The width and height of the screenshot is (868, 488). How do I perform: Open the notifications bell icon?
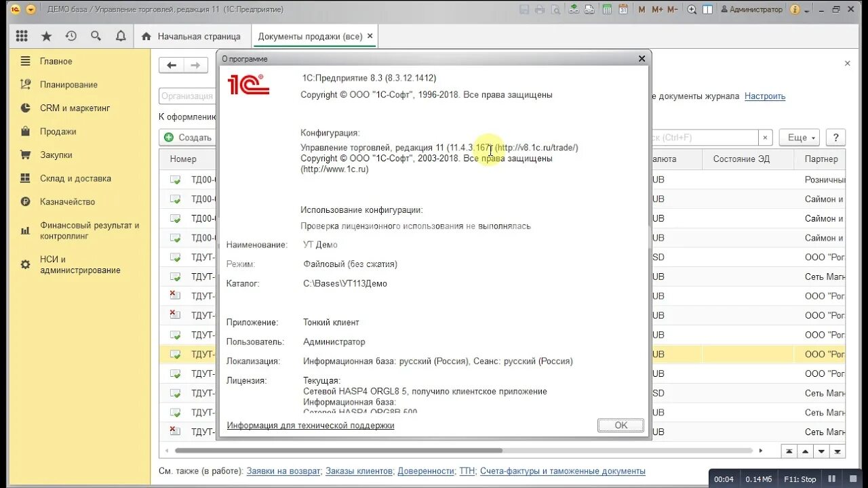(x=121, y=36)
